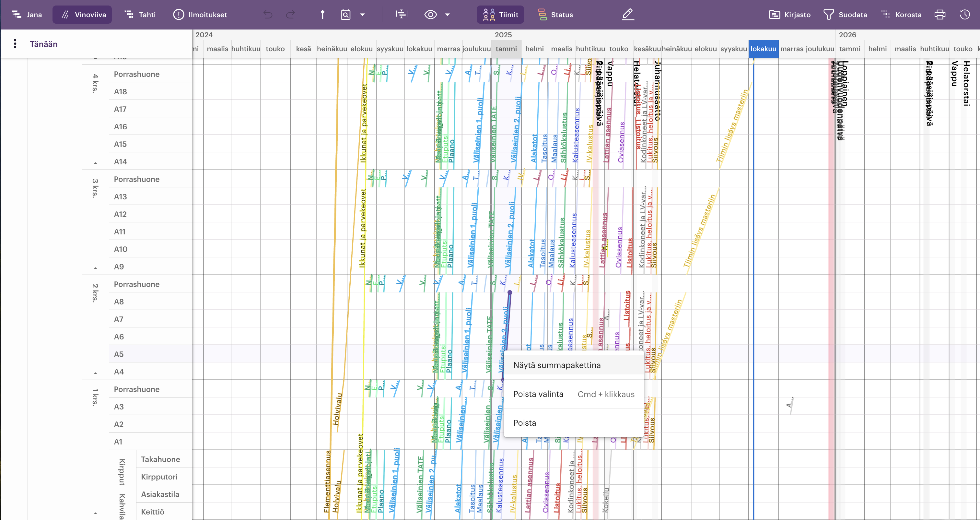This screenshot has height=520, width=980.
Task: Click the printer icon
Action: pyautogui.click(x=940, y=15)
